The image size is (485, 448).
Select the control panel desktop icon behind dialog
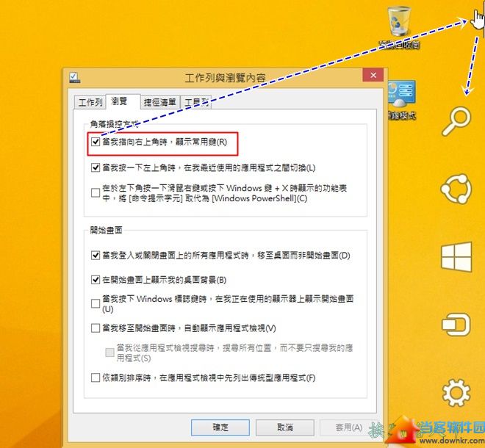click(x=401, y=101)
